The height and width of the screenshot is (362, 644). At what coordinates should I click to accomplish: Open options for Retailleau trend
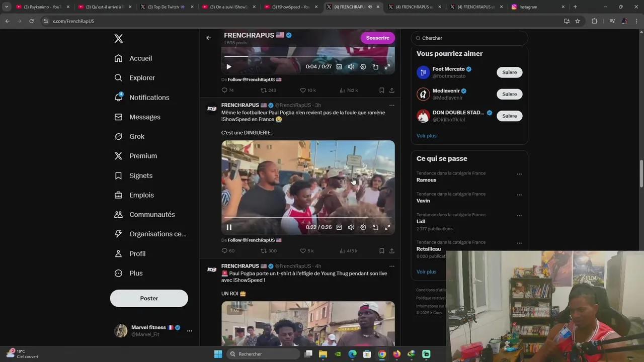coord(519,243)
